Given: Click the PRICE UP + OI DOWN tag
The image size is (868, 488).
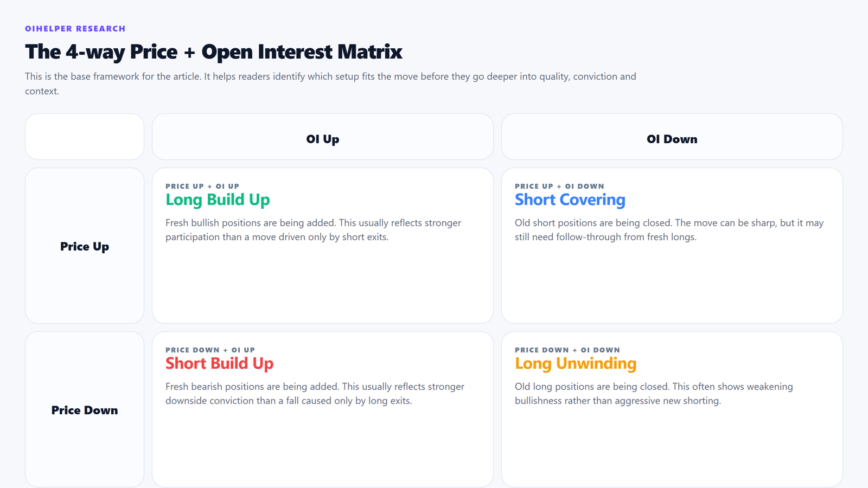Looking at the screenshot, I should click(x=559, y=186).
